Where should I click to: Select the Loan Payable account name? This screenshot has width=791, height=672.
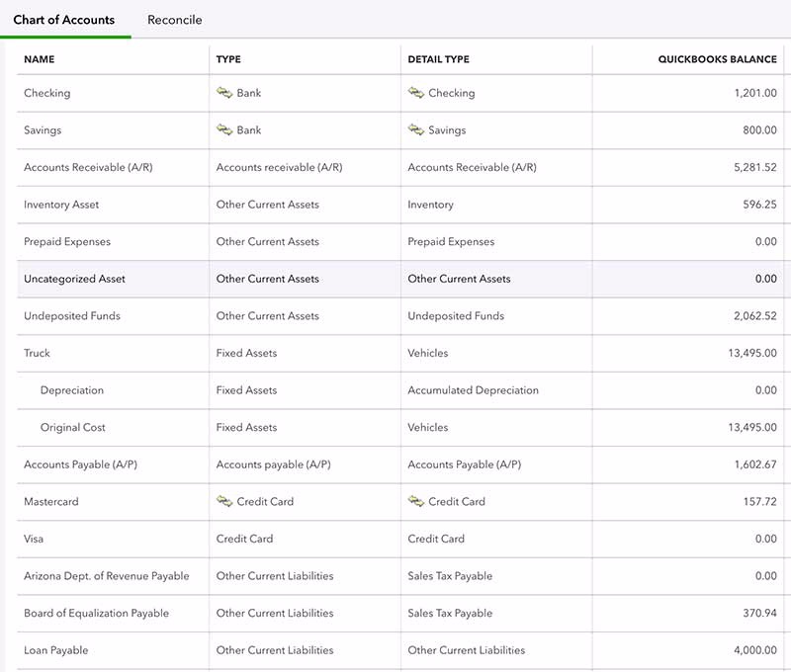click(x=56, y=650)
